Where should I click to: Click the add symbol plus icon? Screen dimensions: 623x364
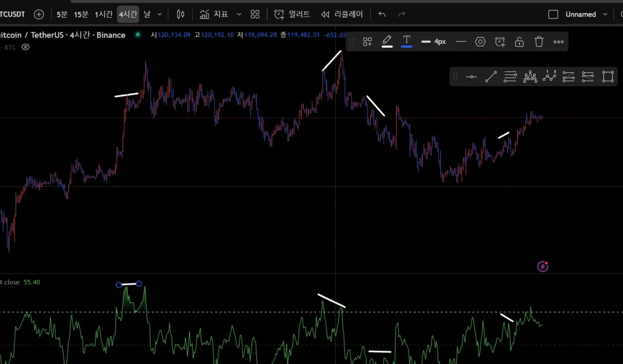(x=39, y=15)
